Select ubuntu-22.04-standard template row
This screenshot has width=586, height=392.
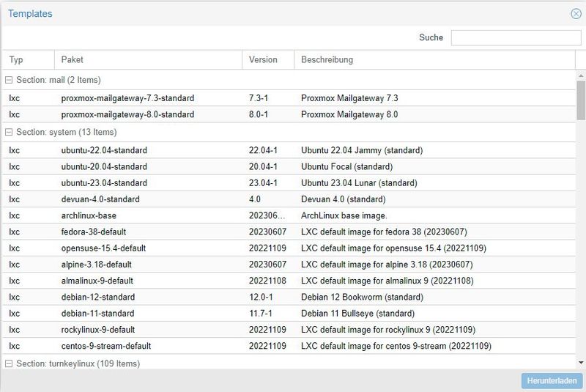[289, 150]
